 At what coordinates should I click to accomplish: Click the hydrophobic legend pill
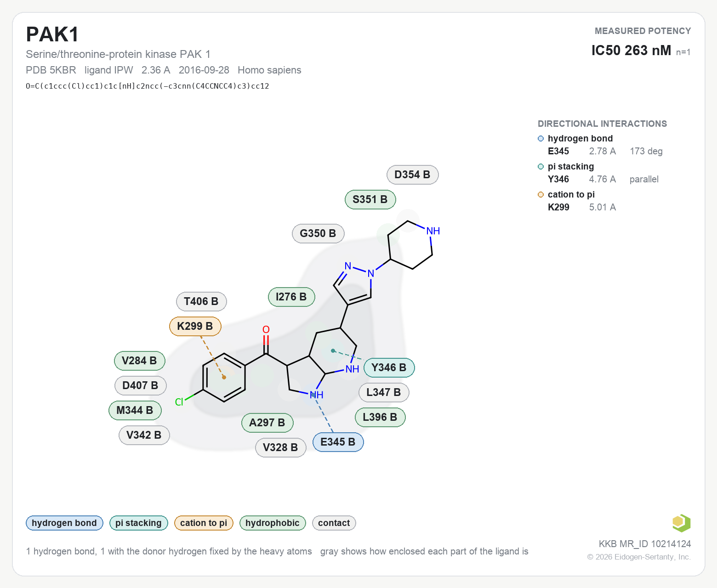point(273,523)
